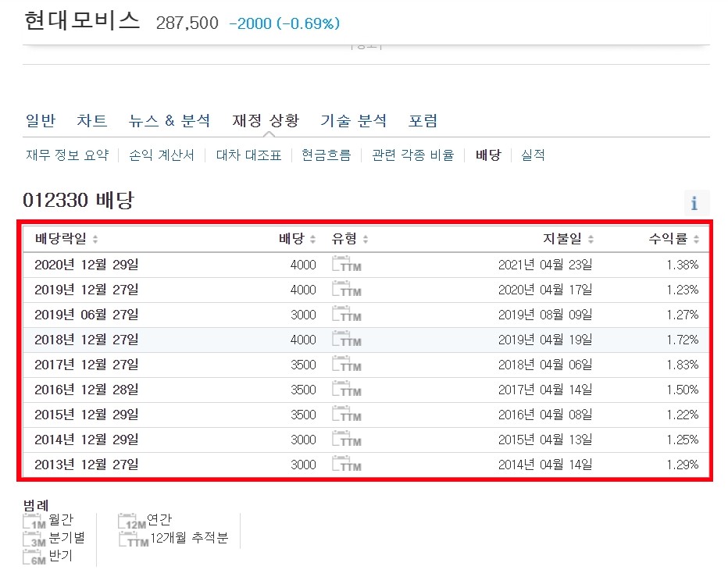Click the 1.72% yield value
The image size is (728, 584).
click(683, 340)
